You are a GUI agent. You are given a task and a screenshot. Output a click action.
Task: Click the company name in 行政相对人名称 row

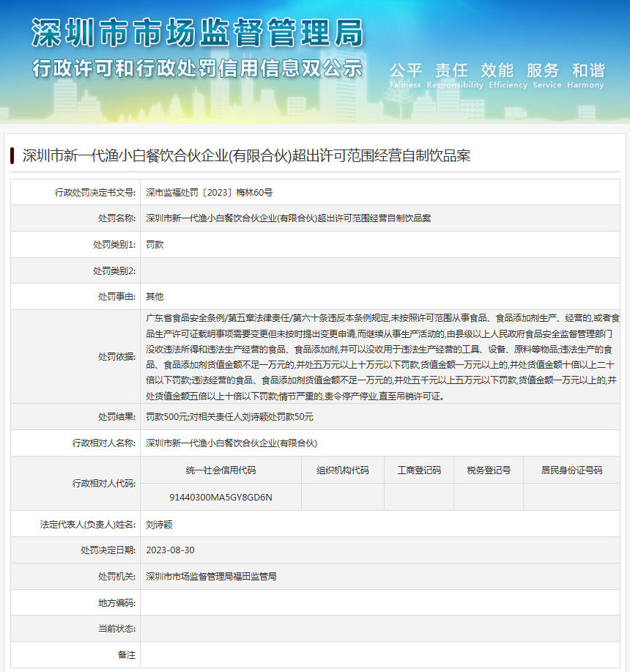[x=231, y=443]
